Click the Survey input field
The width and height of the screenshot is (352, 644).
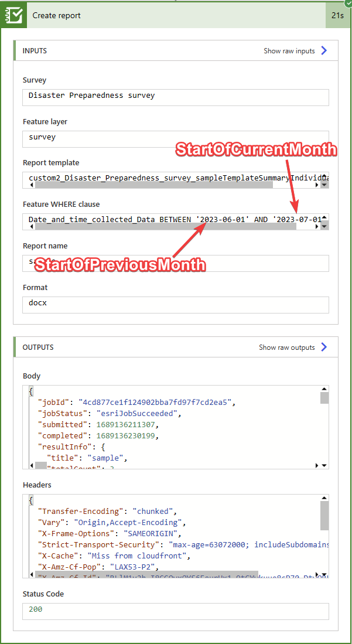tap(176, 96)
